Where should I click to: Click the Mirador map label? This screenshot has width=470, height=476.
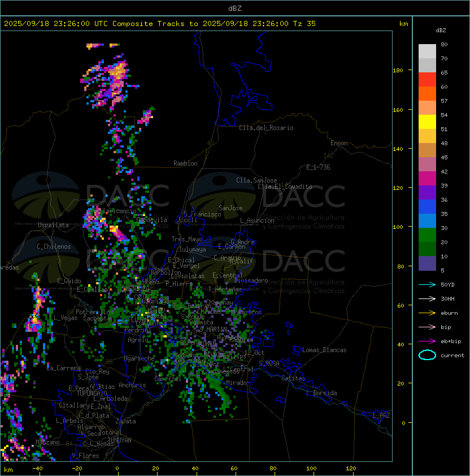(x=238, y=383)
